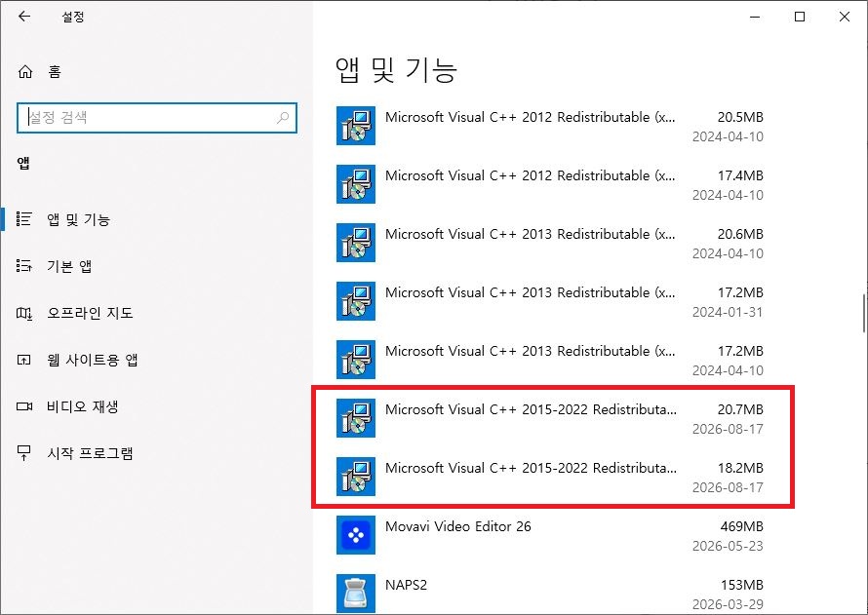Click installer icon of 18.2MB Visual C++ 2015-2022
868x615 pixels.
coord(356,477)
